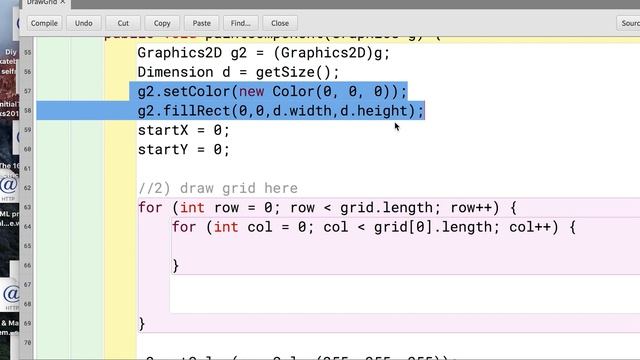Screen dimensions: 640x360
Task: Click the closing brace of the outer loop
Action: (142, 324)
